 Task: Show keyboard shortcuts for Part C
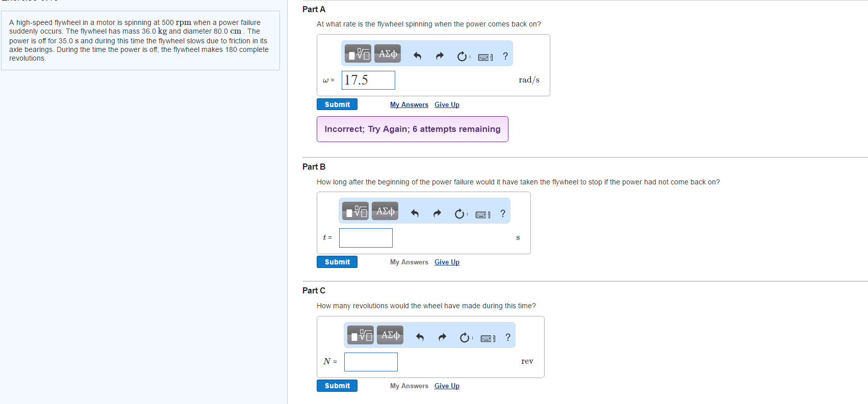pyautogui.click(x=488, y=338)
